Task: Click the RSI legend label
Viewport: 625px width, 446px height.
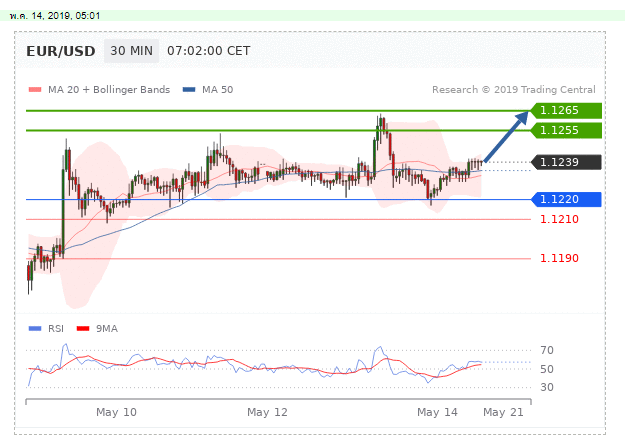Action: point(56,329)
